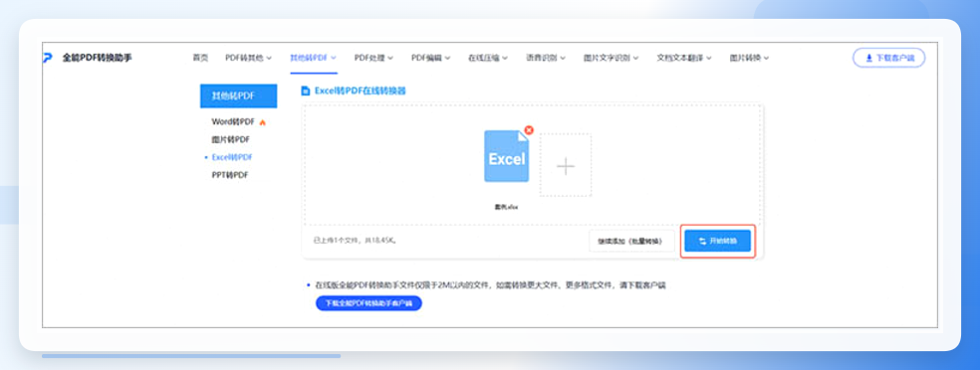980x370 pixels.
Task: Open the 文档文本翻译 dropdown
Action: tap(684, 58)
